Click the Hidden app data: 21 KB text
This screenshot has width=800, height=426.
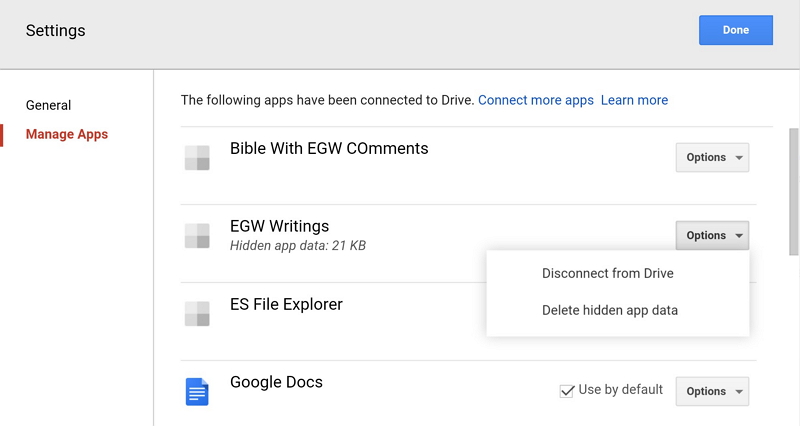tap(298, 246)
